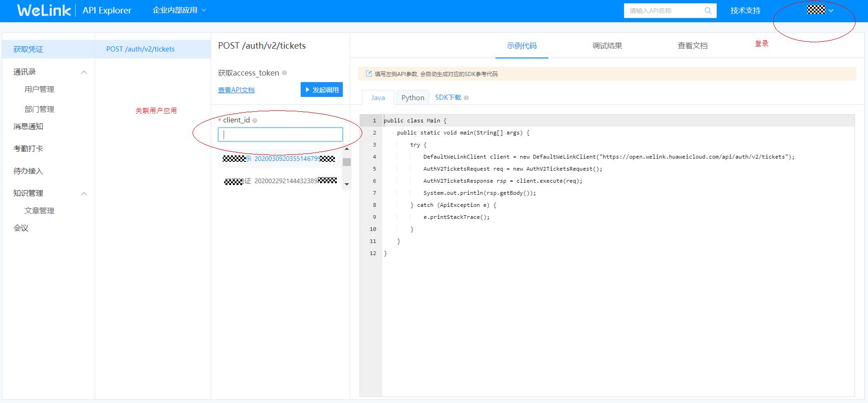Image resolution: width=868 pixels, height=403 pixels.
Task: Collapse the 通讯录 section chevron
Action: coord(84,72)
